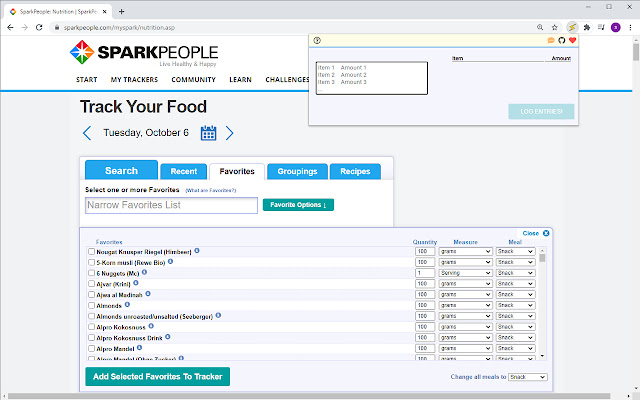Open the Chrome extensions puzzle icon
This screenshot has height=400, width=640.
(587, 27)
